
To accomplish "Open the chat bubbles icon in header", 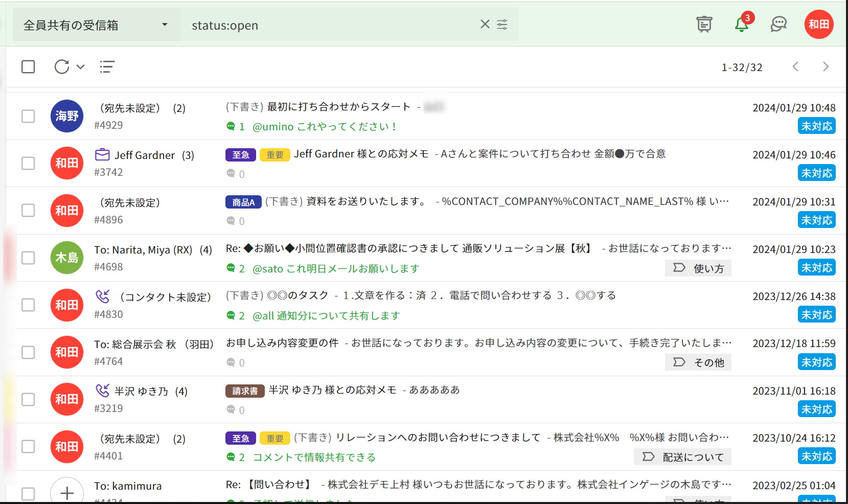I will click(778, 25).
